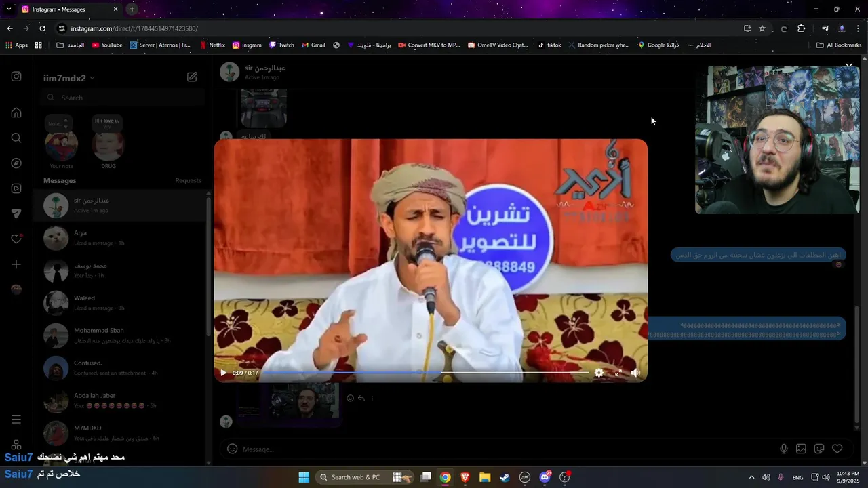Open emoji picker in message box
Screen dimensions: 868x488
click(x=232, y=449)
